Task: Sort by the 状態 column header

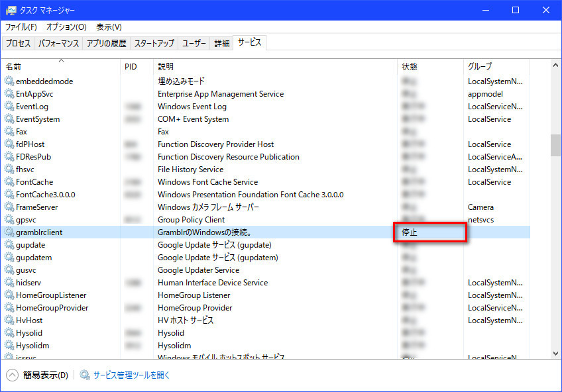Action: [x=410, y=67]
